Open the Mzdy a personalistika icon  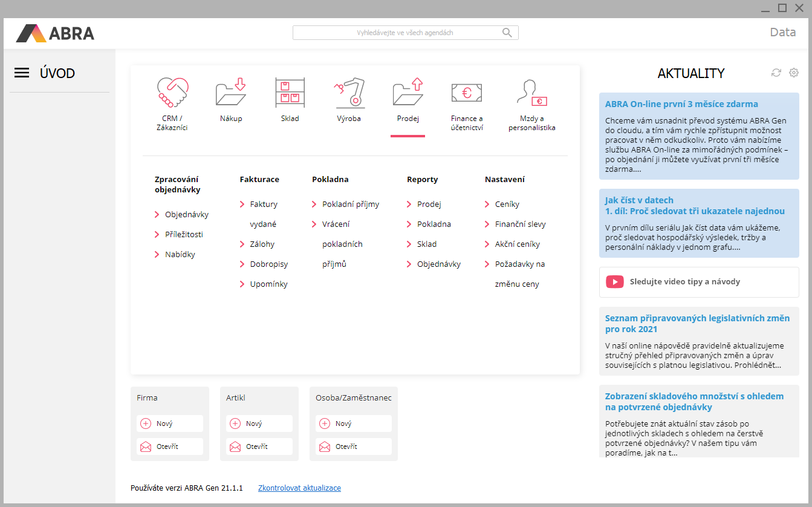click(x=531, y=93)
